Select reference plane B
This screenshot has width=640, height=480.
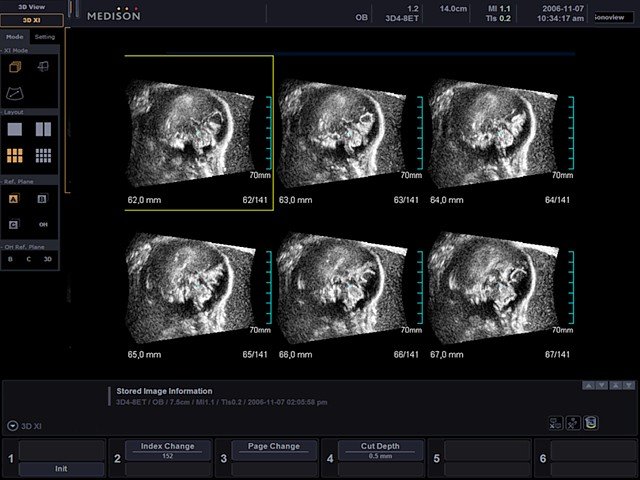tap(43, 199)
